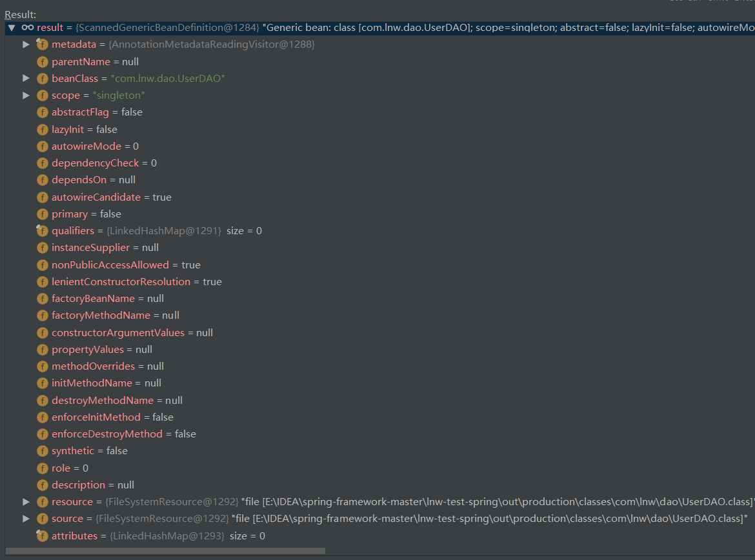755x560 pixels.
Task: Click the watch glasses icon beside result
Action: pos(28,28)
